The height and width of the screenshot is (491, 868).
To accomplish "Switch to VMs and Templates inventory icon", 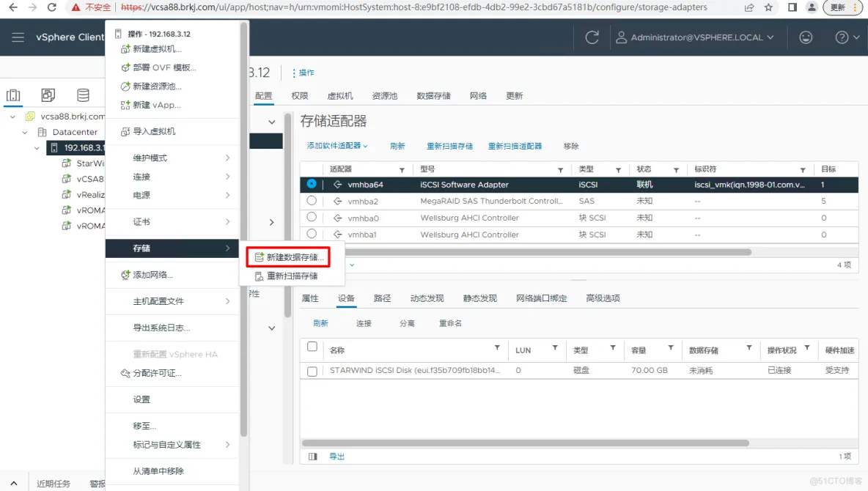I will point(48,95).
